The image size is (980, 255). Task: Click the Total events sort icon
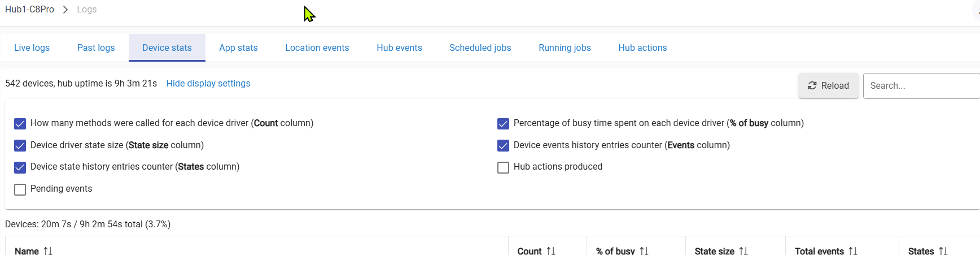point(853,250)
